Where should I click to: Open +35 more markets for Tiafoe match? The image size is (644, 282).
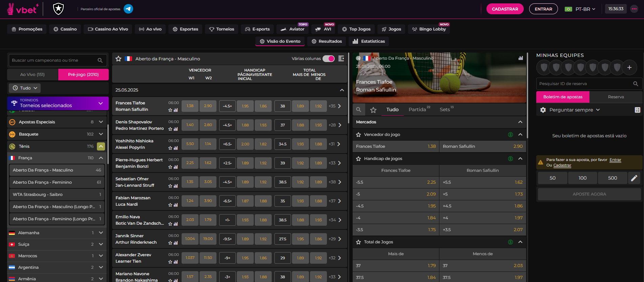coord(335,106)
